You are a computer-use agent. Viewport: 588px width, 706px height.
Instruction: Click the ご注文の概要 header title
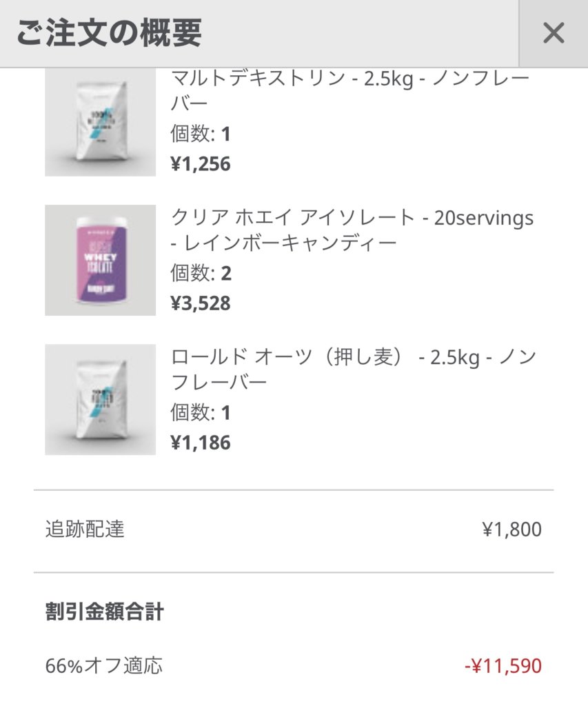tap(109, 33)
